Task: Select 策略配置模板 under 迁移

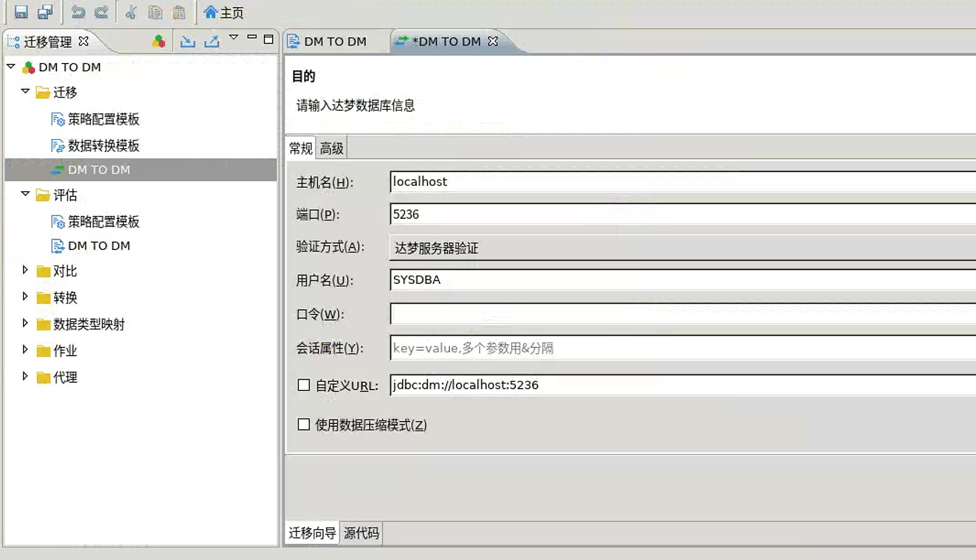Action: tap(103, 119)
